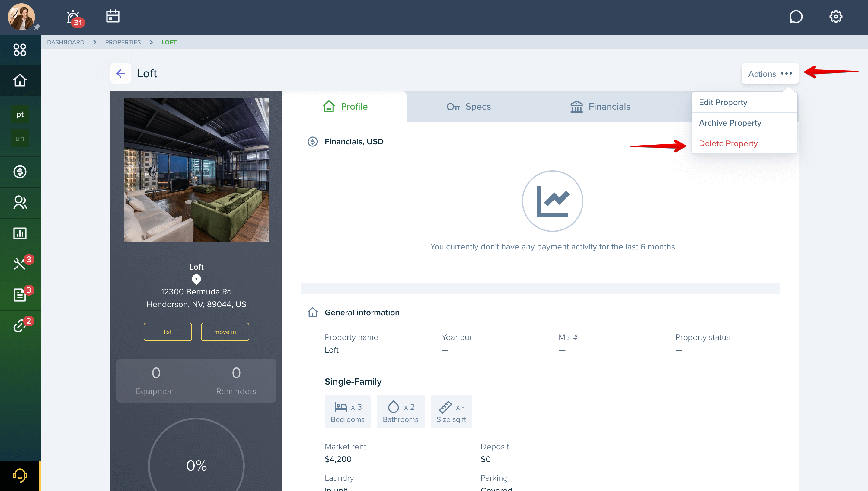868x491 pixels.
Task: Click the LOFT breadcrumb
Action: pyautogui.click(x=169, y=42)
